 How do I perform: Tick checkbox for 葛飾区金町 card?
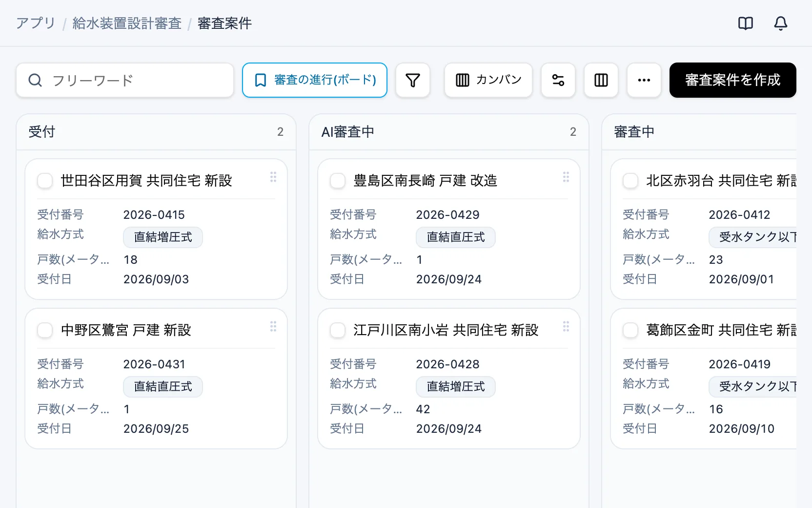pos(630,330)
